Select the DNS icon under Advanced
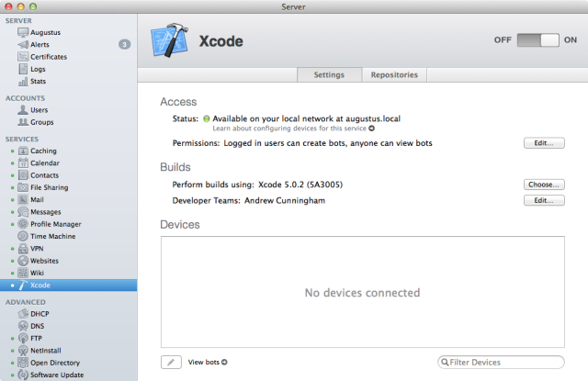The width and height of the screenshot is (588, 381). 23,326
